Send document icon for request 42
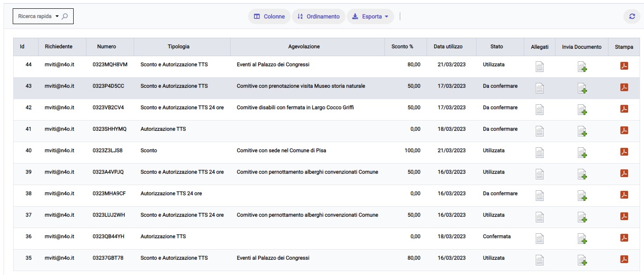 click(582, 110)
